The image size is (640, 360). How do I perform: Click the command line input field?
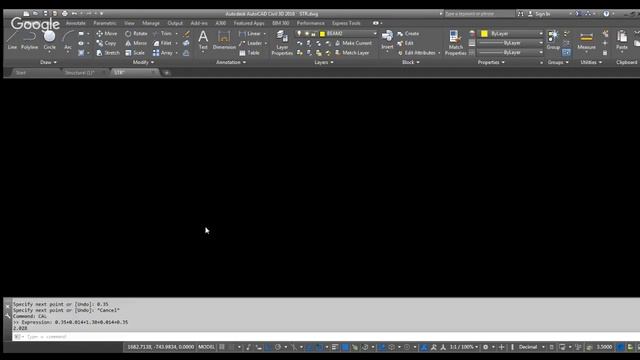click(x=326, y=337)
